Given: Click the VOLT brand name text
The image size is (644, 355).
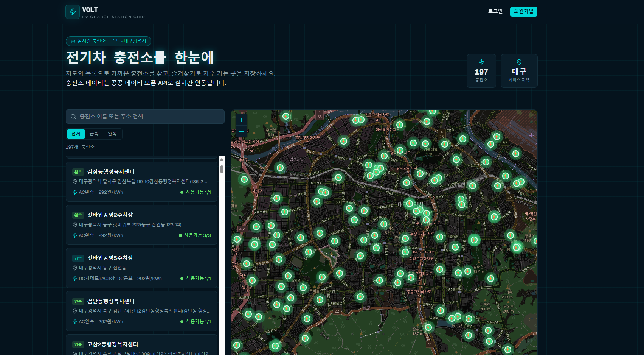Looking at the screenshot, I should point(90,10).
